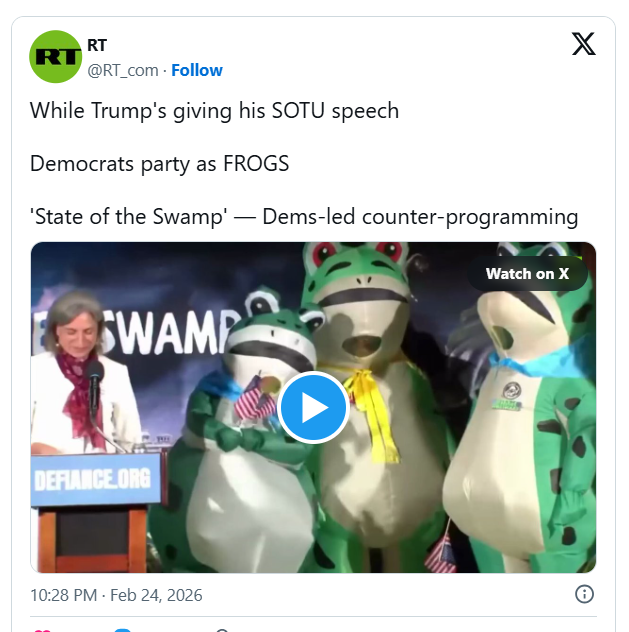This screenshot has height=632, width=629.
Task: Click the pink like heart icon
Action: click(42, 630)
